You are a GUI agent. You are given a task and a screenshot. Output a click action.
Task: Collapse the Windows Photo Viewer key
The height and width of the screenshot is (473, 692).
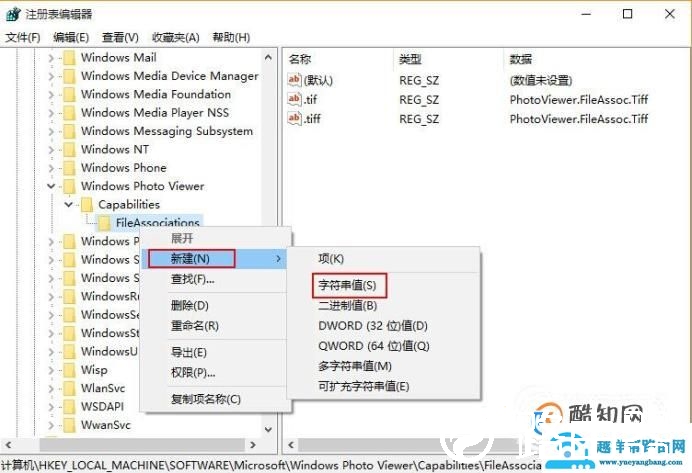[x=51, y=186]
